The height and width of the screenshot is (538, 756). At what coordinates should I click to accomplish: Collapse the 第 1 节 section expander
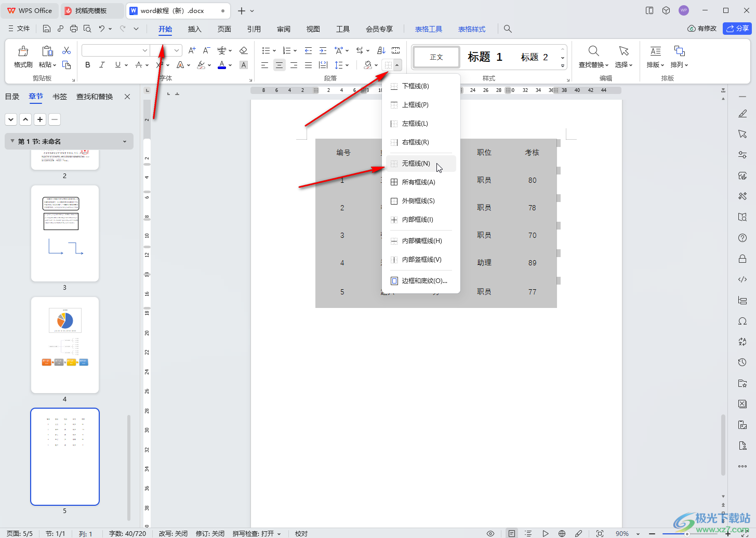[x=12, y=141]
